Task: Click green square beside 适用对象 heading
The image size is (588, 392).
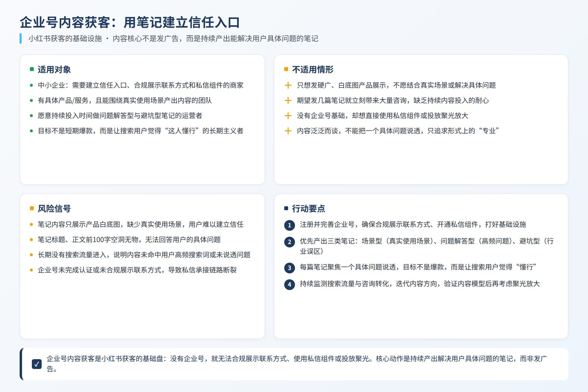Action: click(x=32, y=69)
